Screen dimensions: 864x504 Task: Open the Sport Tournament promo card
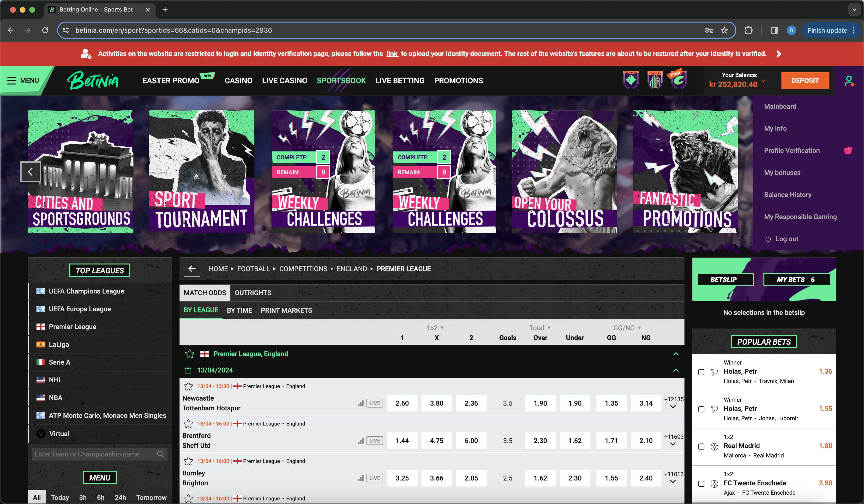(202, 172)
